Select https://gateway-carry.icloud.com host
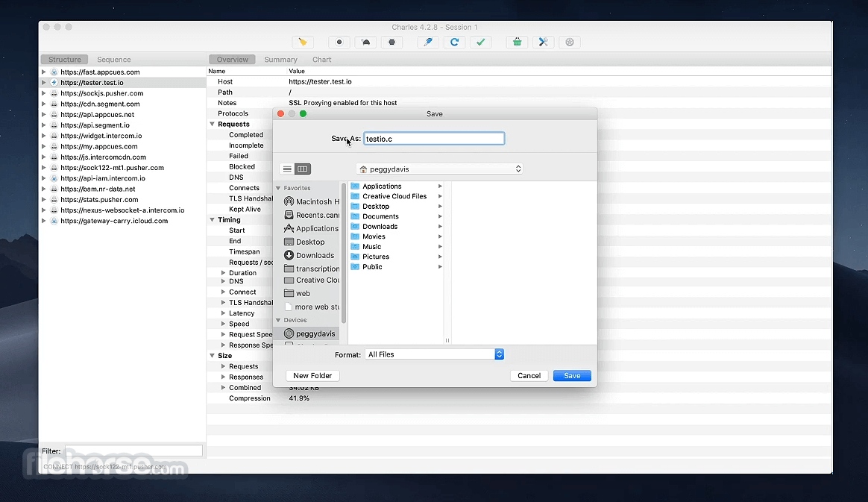 tap(114, 221)
